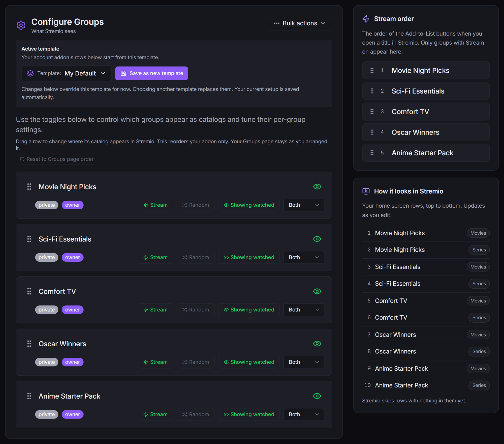The height and width of the screenshot is (444, 504).
Task: Click the Movies tag on preview row 1
Action: coord(478,233)
